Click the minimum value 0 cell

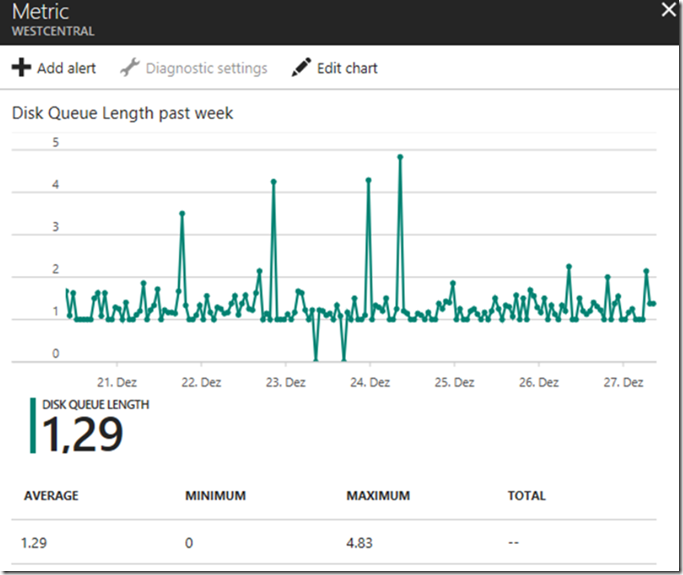tap(189, 543)
